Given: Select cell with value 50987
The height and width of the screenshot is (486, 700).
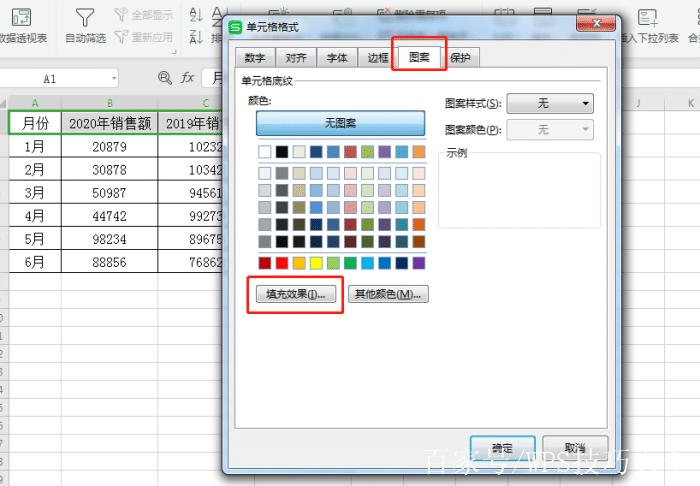Looking at the screenshot, I should tap(109, 193).
